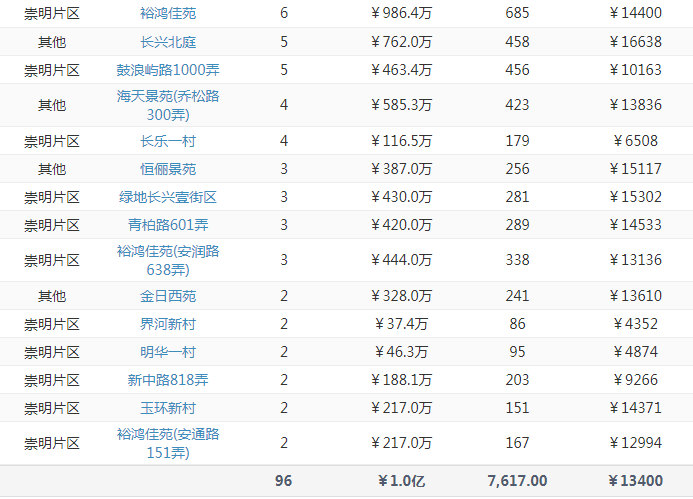Viewport: 693px width, 499px height.
Task: Select the ¥46.3万 total price cell
Action: (401, 352)
